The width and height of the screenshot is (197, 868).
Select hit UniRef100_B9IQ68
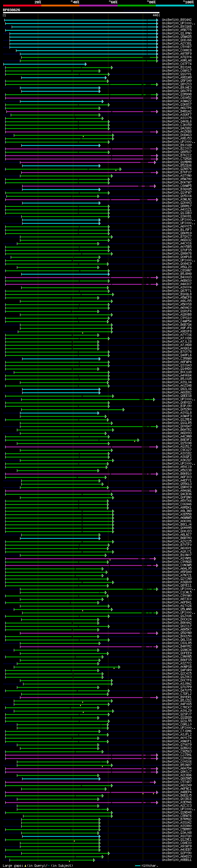pyautogui.click(x=177, y=26)
